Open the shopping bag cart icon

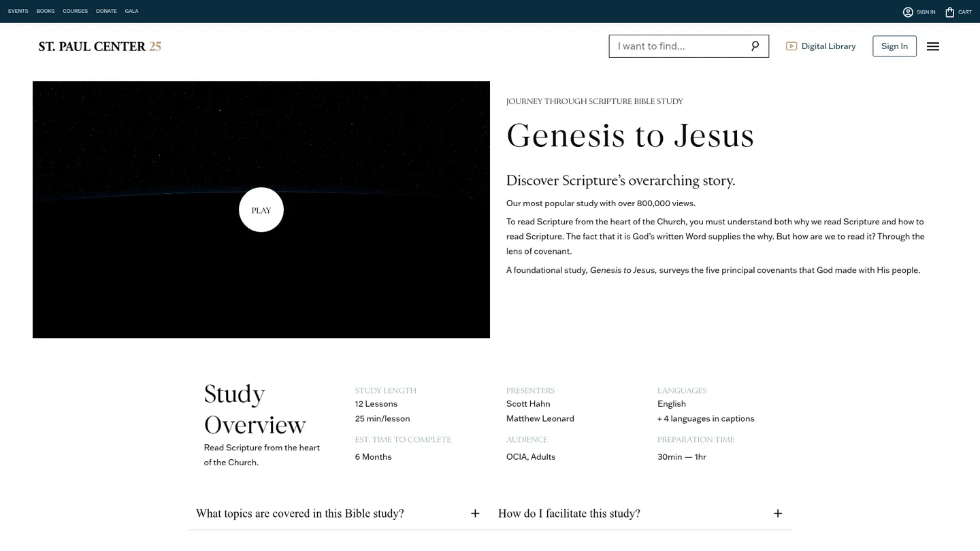[x=950, y=12]
